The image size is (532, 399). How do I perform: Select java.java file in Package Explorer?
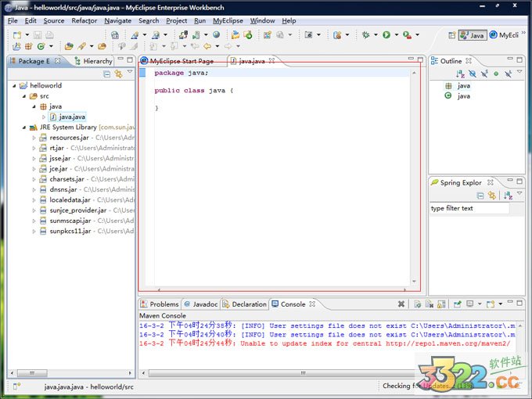[x=72, y=117]
